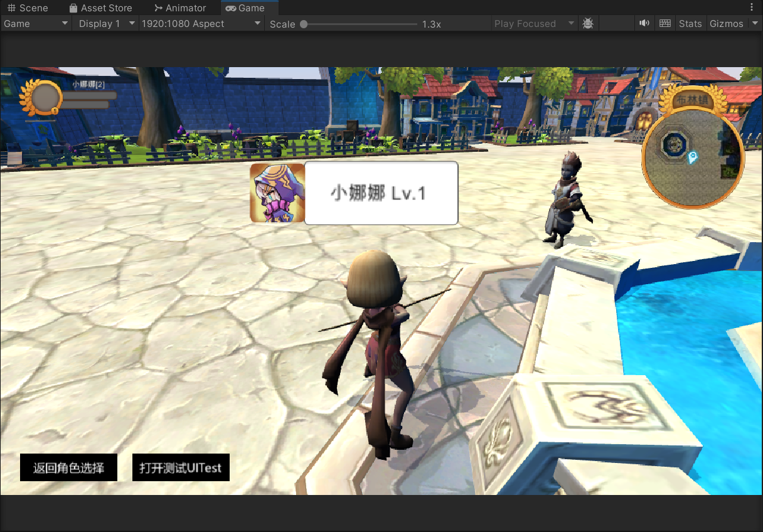
Task: Toggle the bug-shaped frame debugger icon
Action: point(587,24)
